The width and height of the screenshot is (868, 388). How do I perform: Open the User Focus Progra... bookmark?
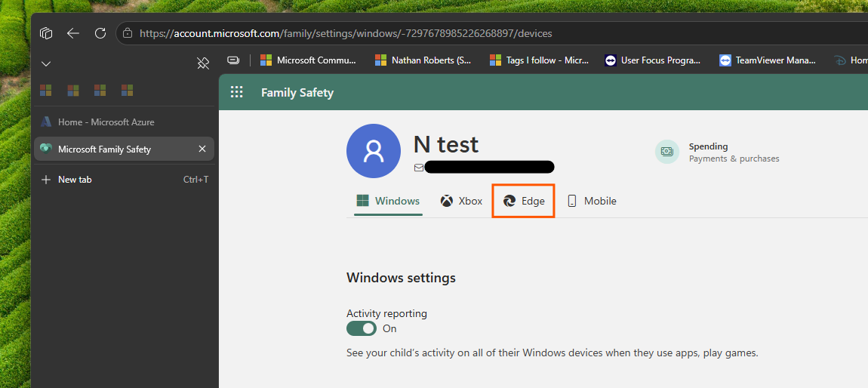[653, 60]
